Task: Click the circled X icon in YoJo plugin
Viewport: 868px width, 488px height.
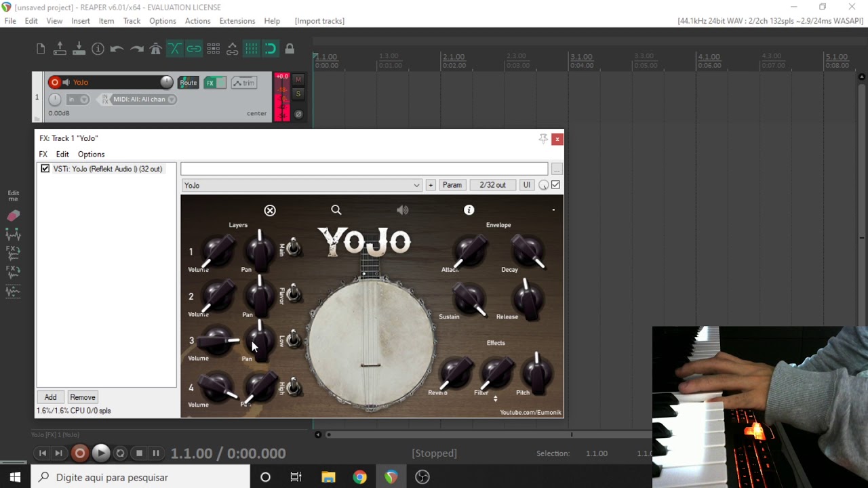Action: click(270, 210)
